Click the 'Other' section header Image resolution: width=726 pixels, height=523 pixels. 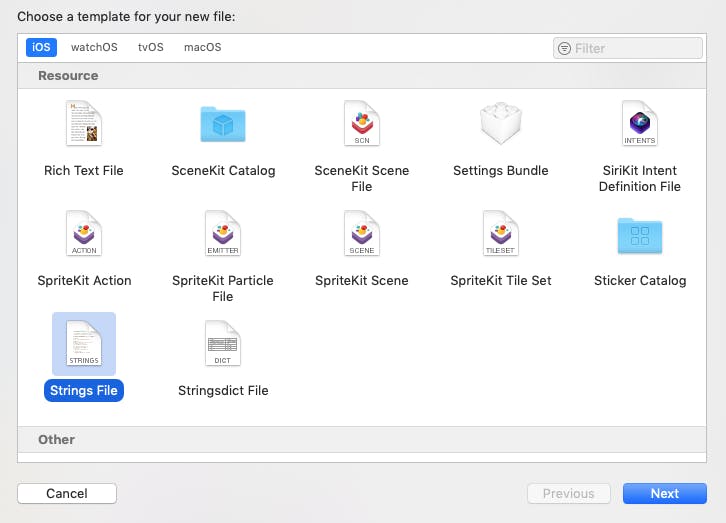coord(56,439)
